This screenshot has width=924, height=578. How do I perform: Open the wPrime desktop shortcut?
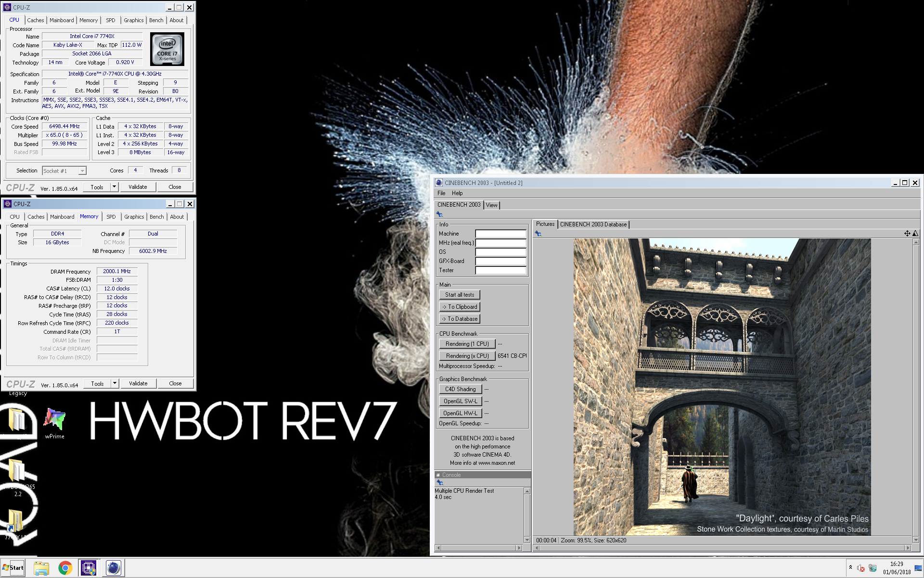(x=54, y=423)
